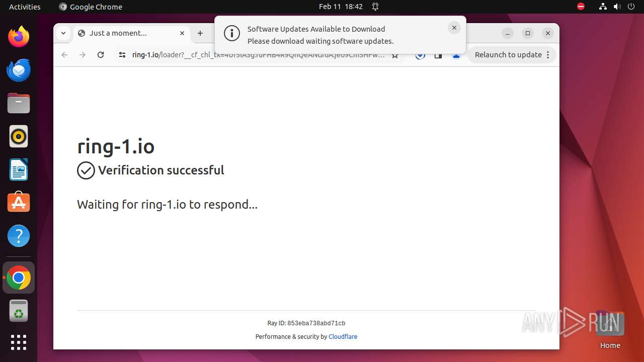
Task: Open the clock Feb 11 18:42
Action: (341, 7)
